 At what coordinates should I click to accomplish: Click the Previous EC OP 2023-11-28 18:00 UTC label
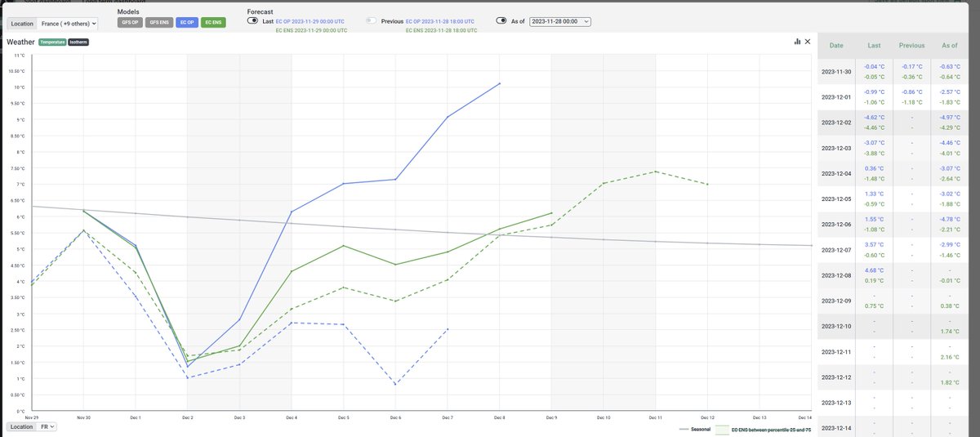pos(442,21)
